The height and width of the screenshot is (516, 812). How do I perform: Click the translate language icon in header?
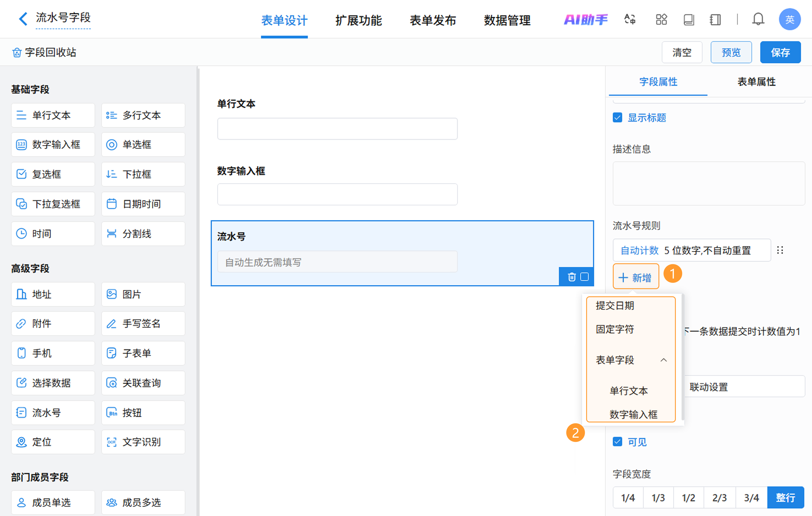click(x=630, y=19)
